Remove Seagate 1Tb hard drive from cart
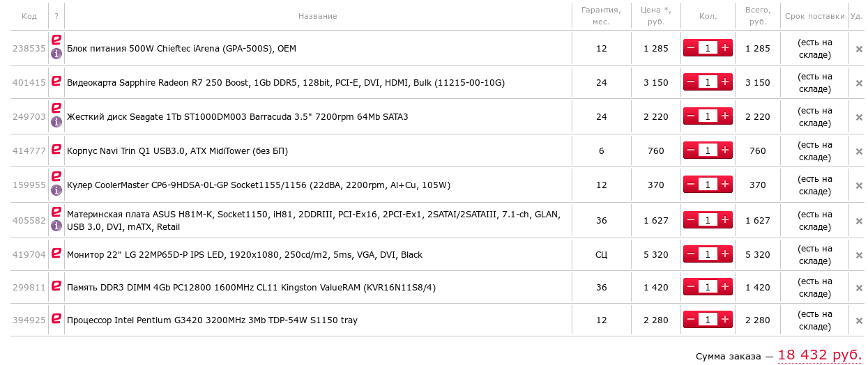868x365 pixels. coord(859,117)
